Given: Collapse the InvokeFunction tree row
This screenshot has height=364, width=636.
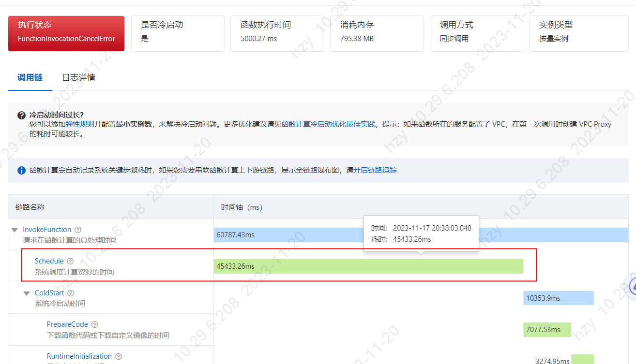Looking at the screenshot, I should click(x=15, y=230).
